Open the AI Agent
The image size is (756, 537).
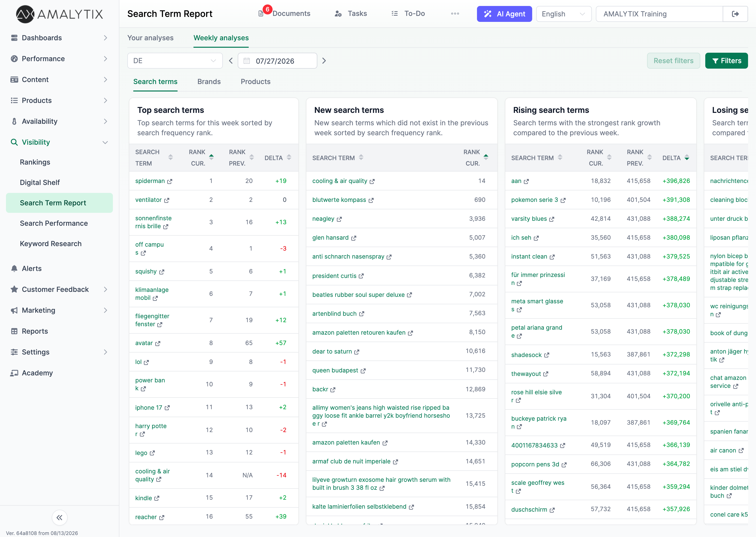tap(504, 14)
